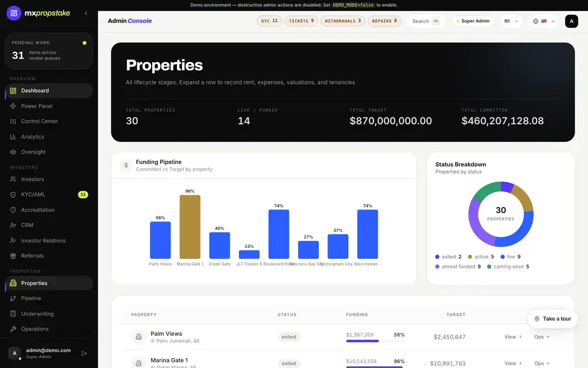588x368 pixels.
Task: Click the JLT Cluster X 13% bar
Action: (x=249, y=255)
